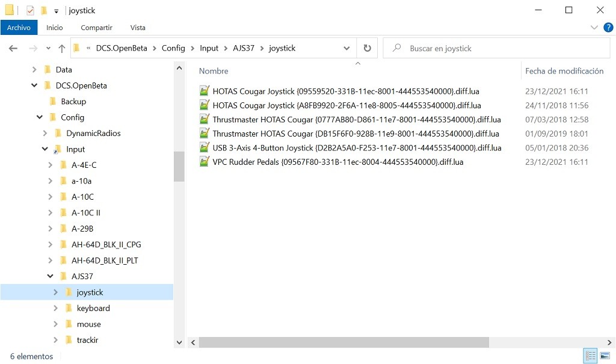Click the Buscar en joystick search field
The height and width of the screenshot is (364, 616).
pos(496,48)
